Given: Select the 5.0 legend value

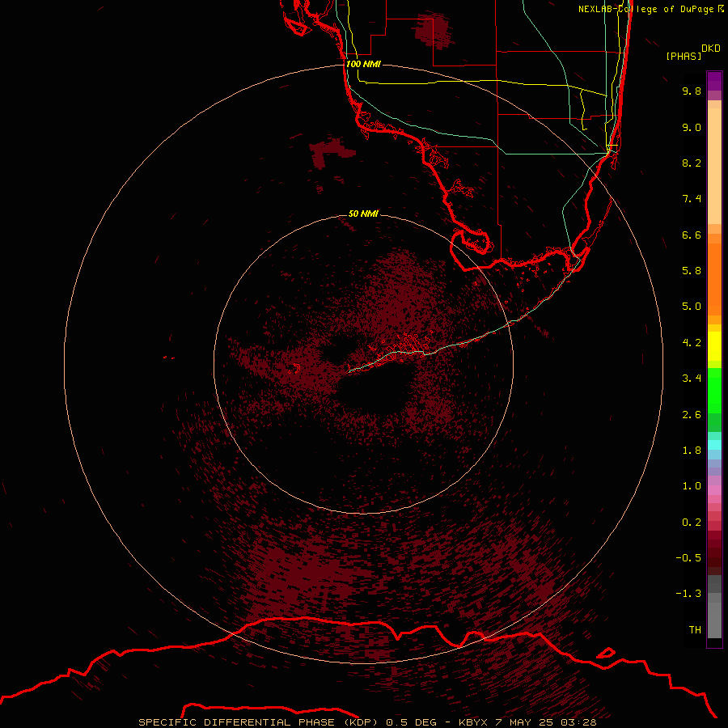Looking at the screenshot, I should tap(692, 307).
